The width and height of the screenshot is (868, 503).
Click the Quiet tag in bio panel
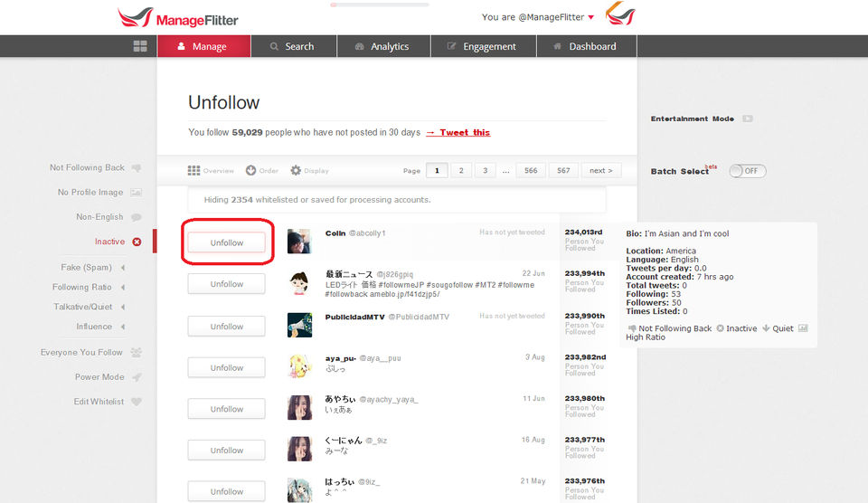pos(778,328)
